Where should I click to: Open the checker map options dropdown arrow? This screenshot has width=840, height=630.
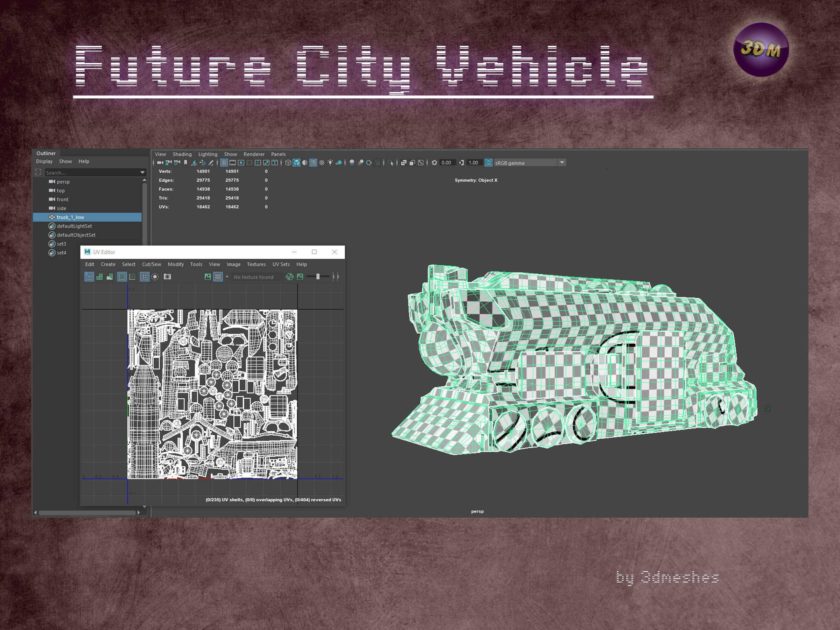[x=227, y=277]
